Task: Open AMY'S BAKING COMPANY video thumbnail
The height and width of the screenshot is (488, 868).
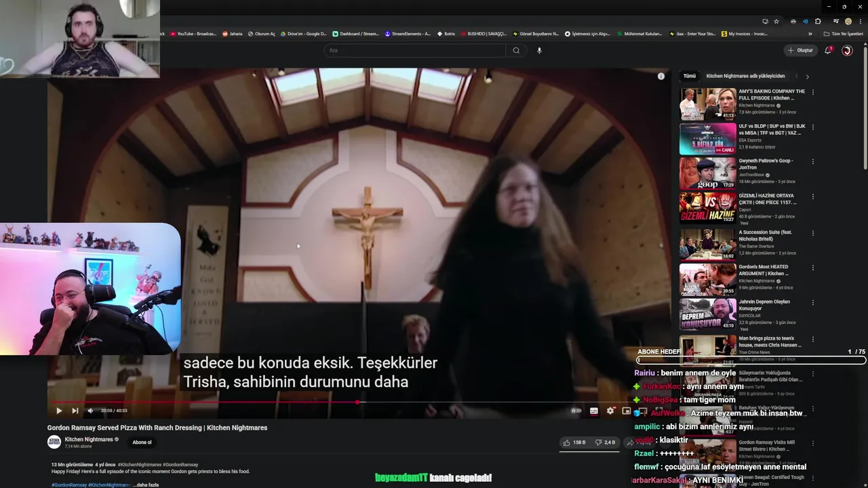Action: [708, 104]
